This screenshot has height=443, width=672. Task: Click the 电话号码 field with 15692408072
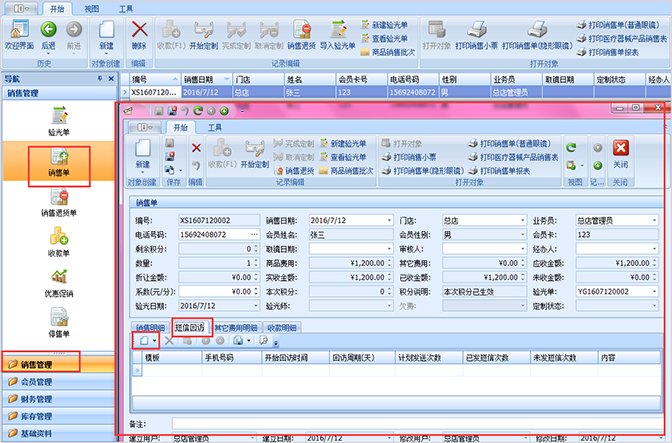point(219,235)
